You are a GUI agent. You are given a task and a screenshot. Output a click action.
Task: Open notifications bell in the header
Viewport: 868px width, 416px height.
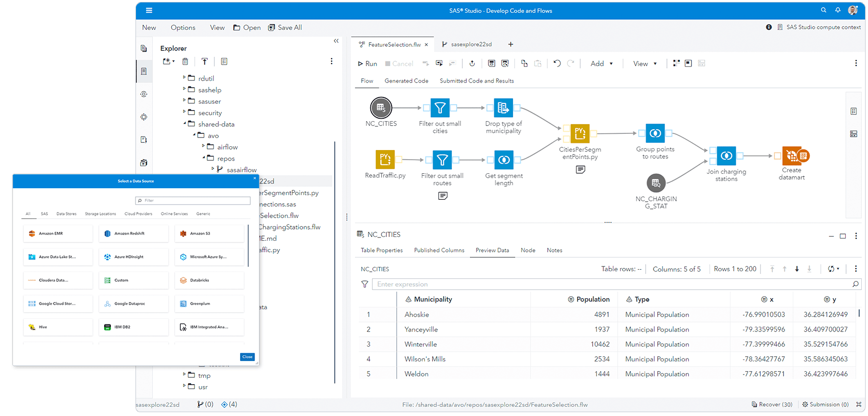(838, 10)
